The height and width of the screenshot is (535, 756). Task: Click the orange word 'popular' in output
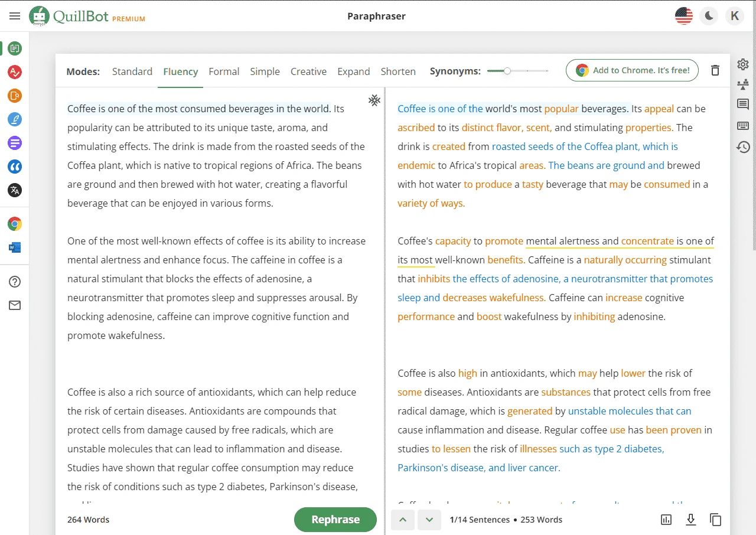click(x=562, y=109)
